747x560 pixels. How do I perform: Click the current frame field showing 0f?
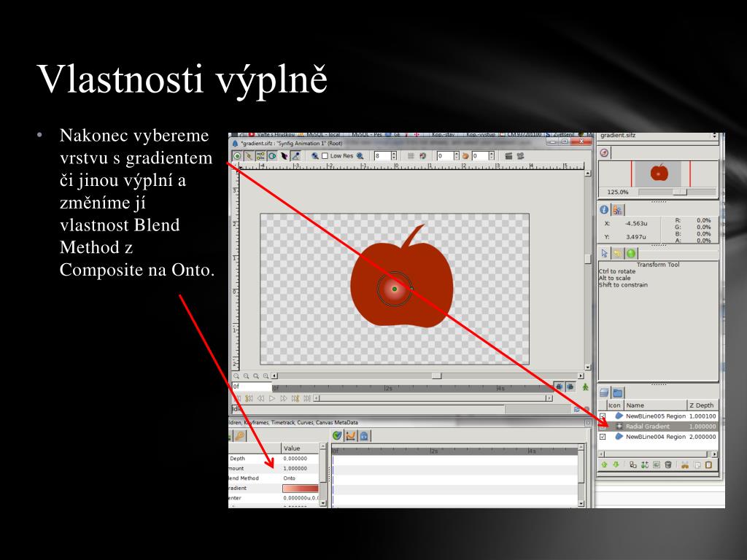pos(251,386)
